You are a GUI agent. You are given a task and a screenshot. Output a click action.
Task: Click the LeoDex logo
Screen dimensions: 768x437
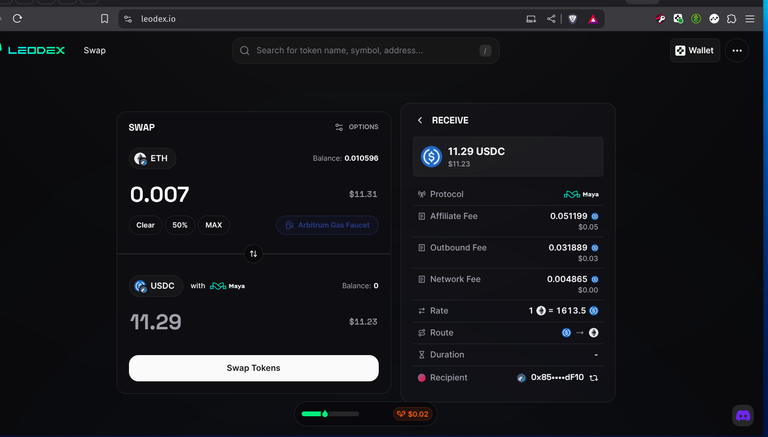tap(32, 50)
